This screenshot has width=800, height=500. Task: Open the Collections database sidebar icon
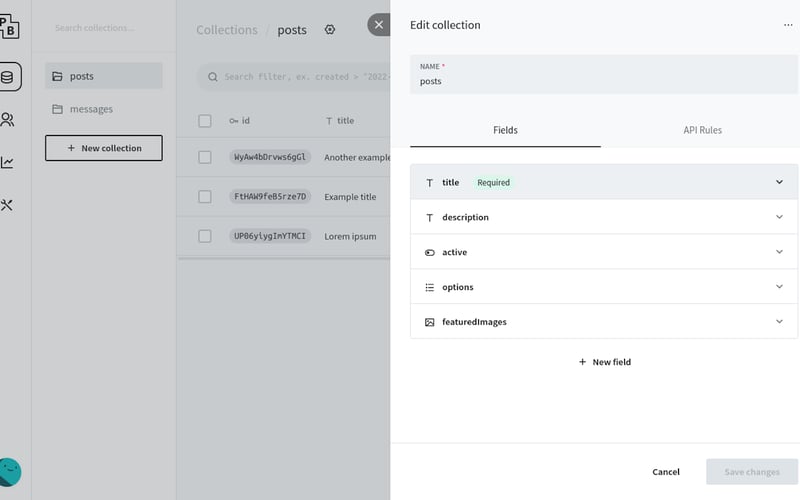point(8,77)
